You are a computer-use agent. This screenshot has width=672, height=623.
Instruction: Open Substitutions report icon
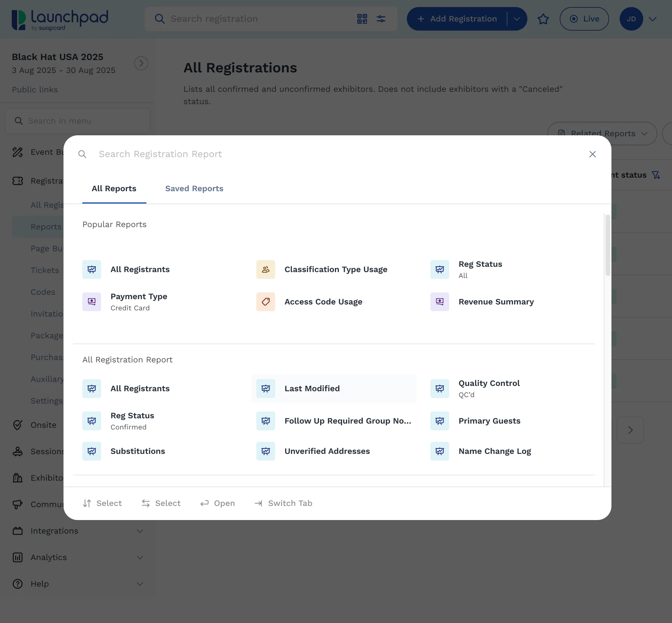(x=92, y=451)
